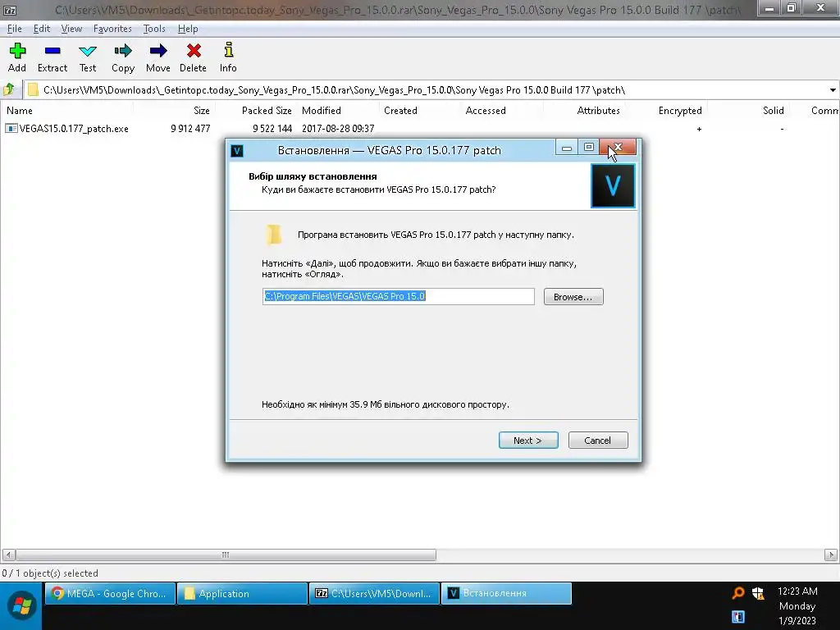Sort by Packed Size column header
This screenshot has width=840, height=630.
[x=267, y=111]
